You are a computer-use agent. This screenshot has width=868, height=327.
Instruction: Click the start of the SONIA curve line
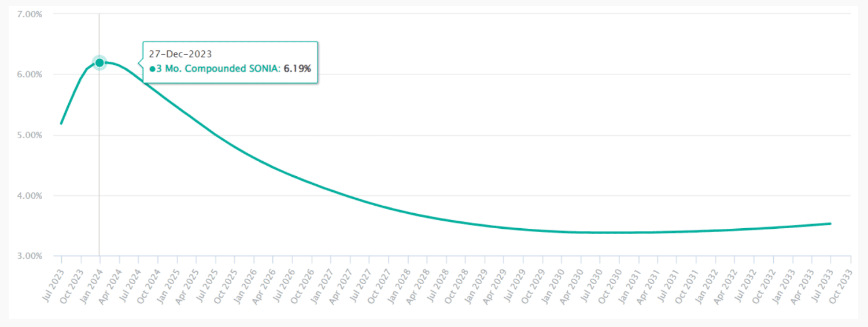[x=61, y=123]
